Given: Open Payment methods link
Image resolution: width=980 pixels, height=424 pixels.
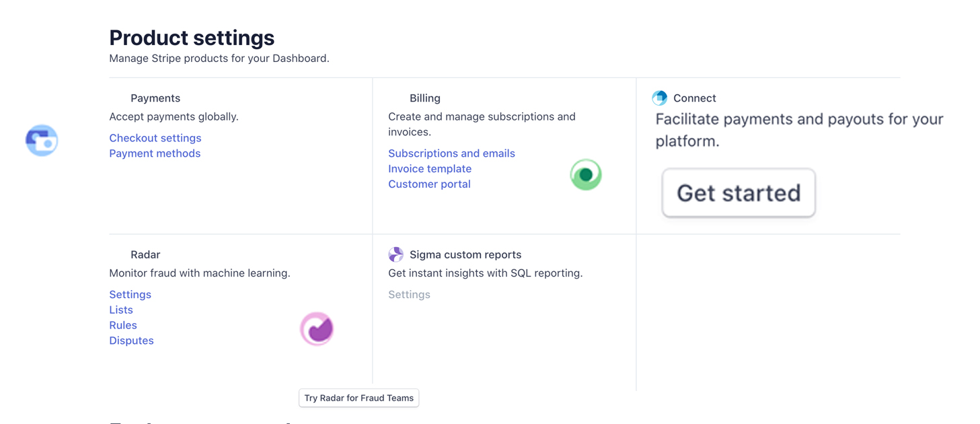Looking at the screenshot, I should coord(155,153).
